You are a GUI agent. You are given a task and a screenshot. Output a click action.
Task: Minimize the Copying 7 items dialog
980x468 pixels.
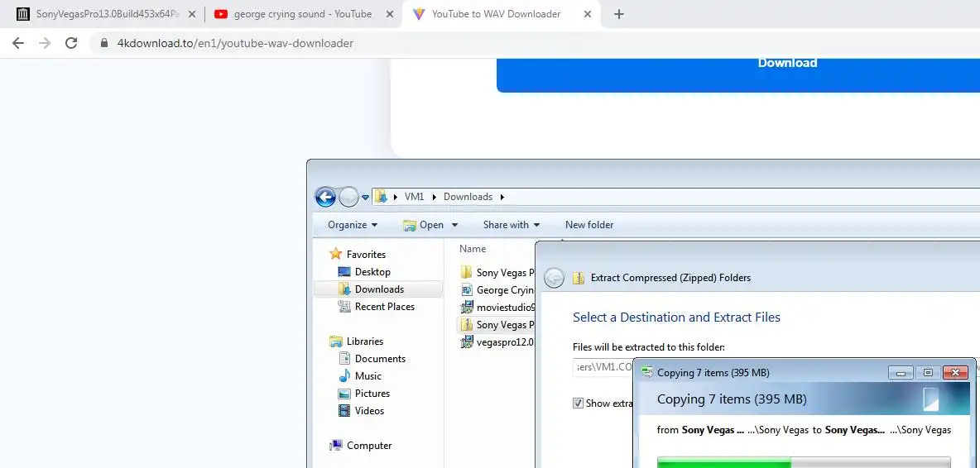[x=901, y=373]
